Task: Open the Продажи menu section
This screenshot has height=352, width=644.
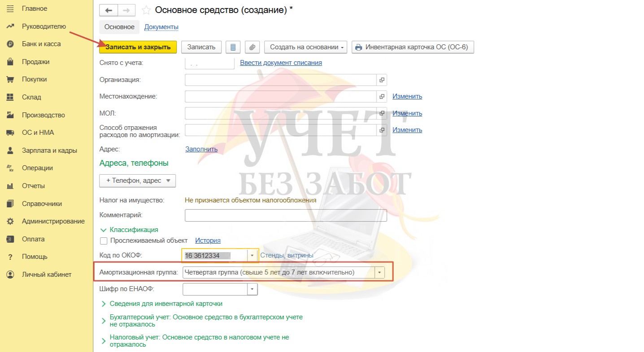Action: [36, 62]
